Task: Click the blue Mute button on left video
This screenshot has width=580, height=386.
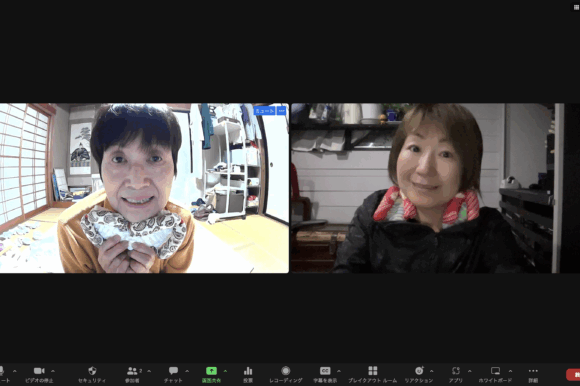Action: [x=264, y=111]
